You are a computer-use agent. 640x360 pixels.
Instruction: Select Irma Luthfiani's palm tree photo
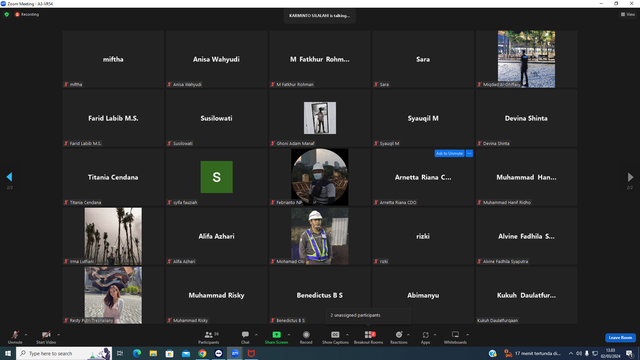[x=113, y=236]
